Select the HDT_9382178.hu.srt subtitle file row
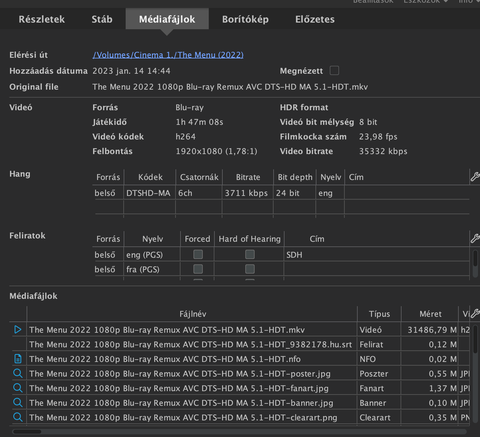 [240, 344]
